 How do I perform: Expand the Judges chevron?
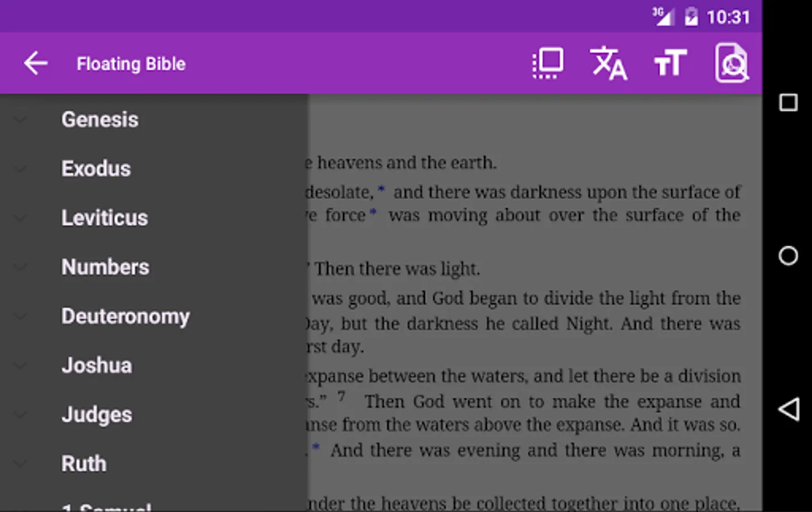click(x=20, y=415)
